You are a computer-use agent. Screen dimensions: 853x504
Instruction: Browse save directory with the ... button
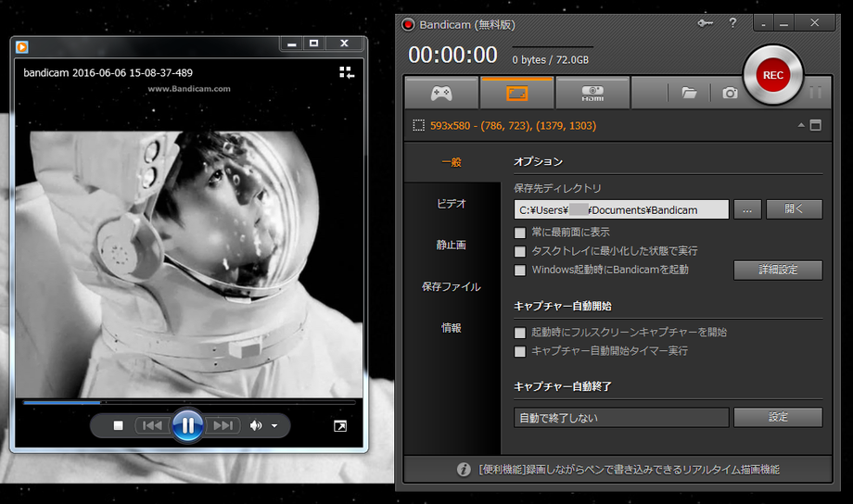(747, 209)
